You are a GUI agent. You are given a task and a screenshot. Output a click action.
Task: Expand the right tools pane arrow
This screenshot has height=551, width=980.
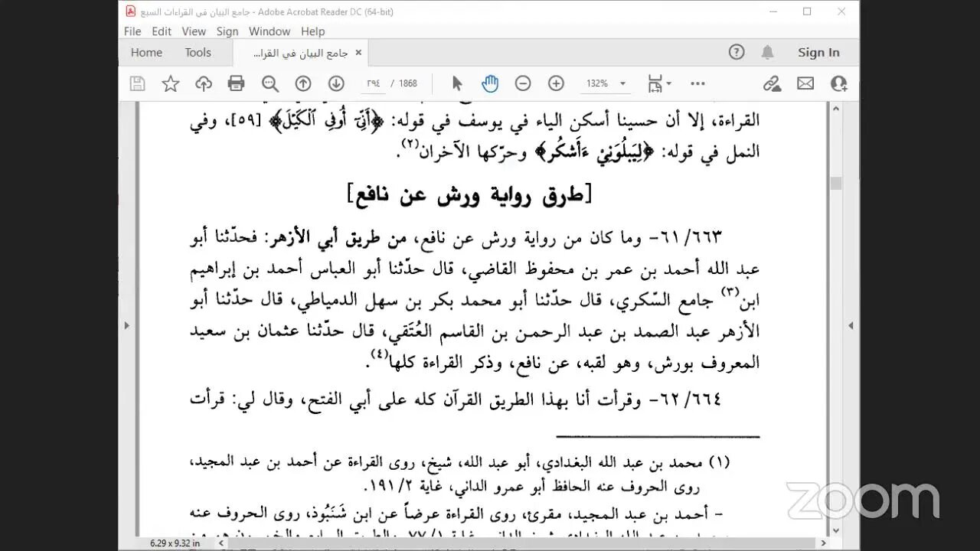[851, 324]
